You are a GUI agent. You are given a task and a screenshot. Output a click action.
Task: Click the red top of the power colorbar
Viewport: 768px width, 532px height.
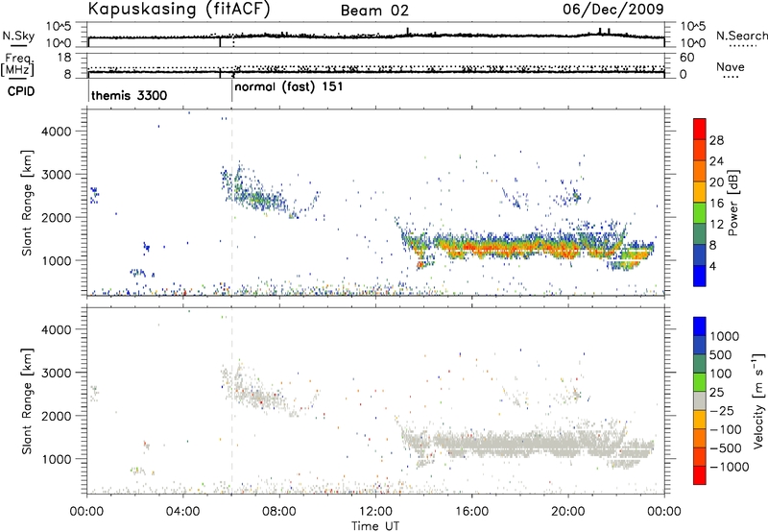coord(700,129)
